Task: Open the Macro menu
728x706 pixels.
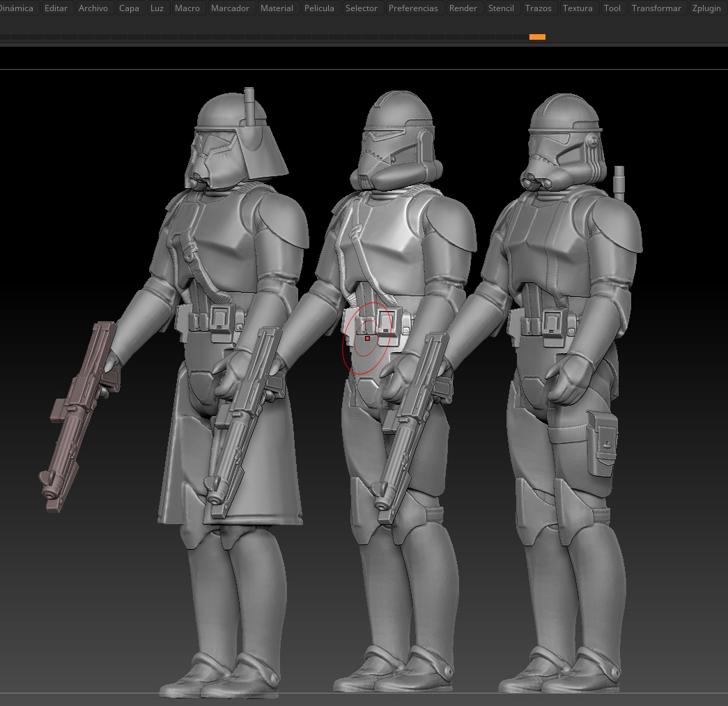Action: pyautogui.click(x=187, y=8)
